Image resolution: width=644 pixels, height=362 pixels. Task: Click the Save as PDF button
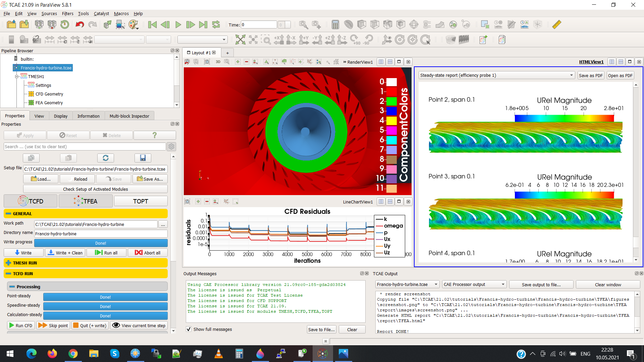tap(590, 75)
